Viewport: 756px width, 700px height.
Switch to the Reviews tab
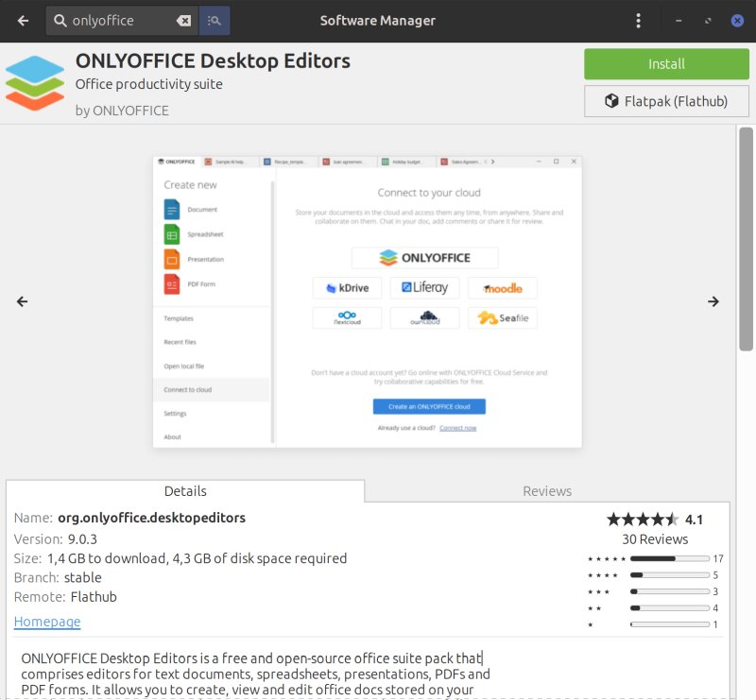tap(547, 491)
